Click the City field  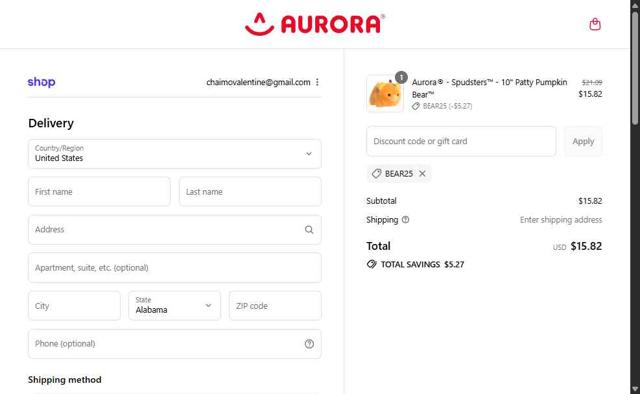74,306
